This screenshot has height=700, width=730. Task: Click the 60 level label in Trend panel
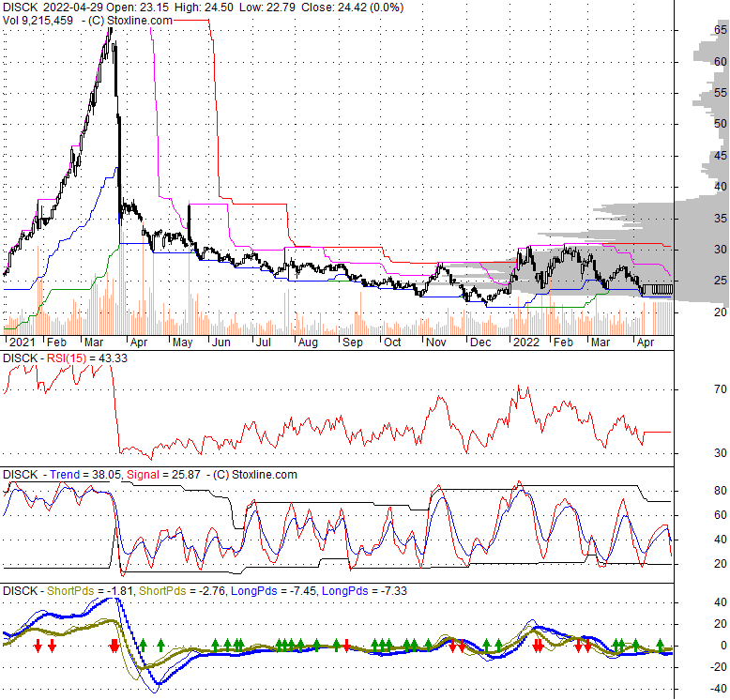coord(721,515)
